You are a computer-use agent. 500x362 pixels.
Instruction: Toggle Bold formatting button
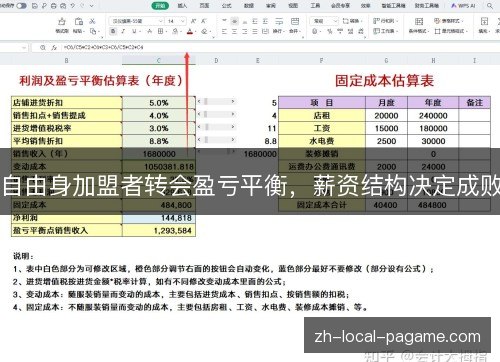113,31
